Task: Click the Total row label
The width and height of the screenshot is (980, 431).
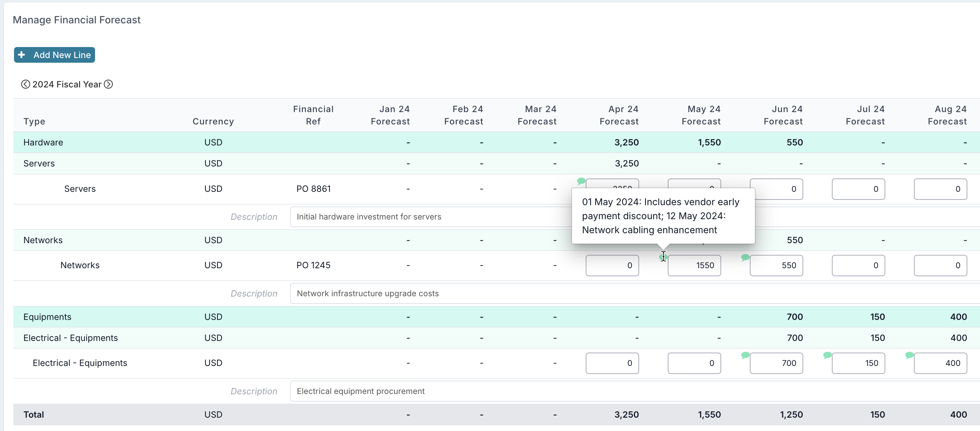Action: coord(34,415)
